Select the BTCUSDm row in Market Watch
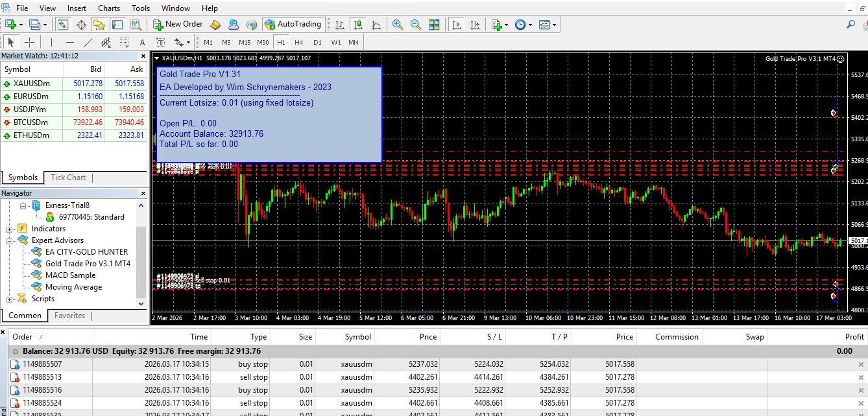The height and width of the screenshot is (416, 868). [75, 122]
